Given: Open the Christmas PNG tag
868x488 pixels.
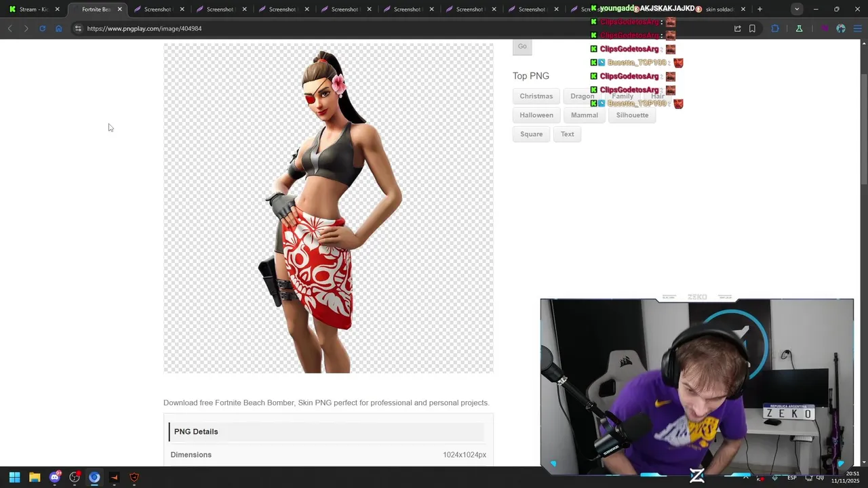Looking at the screenshot, I should (536, 96).
